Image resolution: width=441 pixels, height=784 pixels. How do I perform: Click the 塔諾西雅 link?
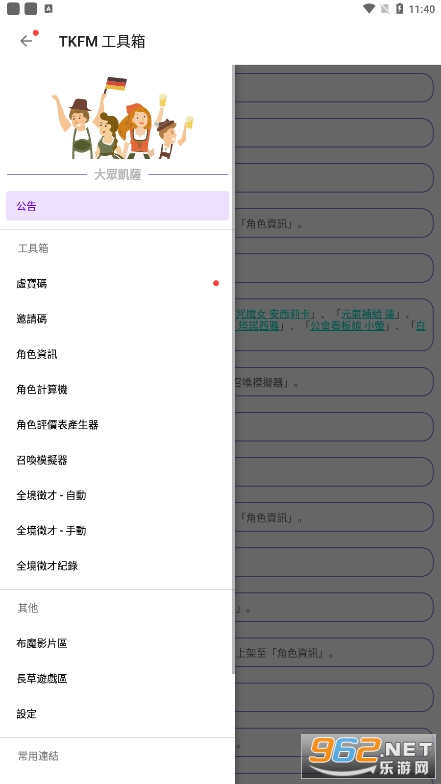tap(258, 326)
